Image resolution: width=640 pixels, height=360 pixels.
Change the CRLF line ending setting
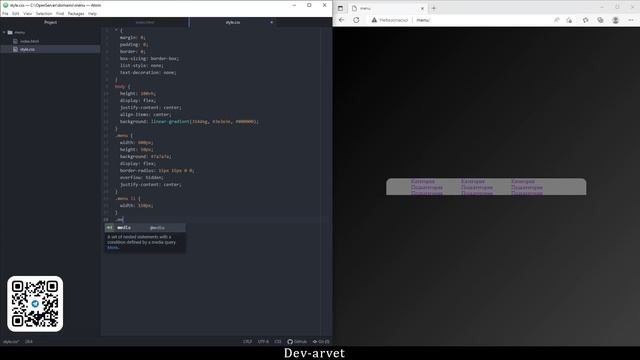(247, 342)
